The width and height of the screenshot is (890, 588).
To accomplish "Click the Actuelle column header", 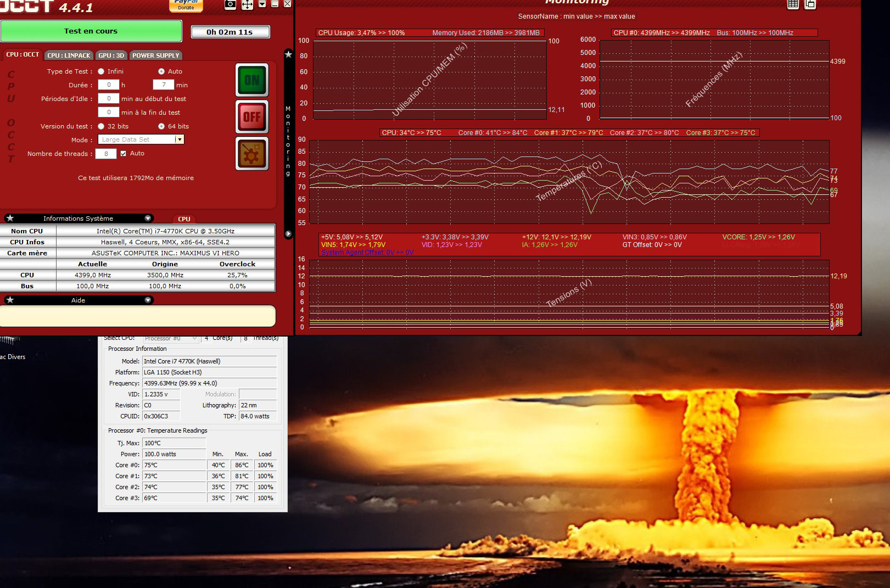I will coord(93,264).
